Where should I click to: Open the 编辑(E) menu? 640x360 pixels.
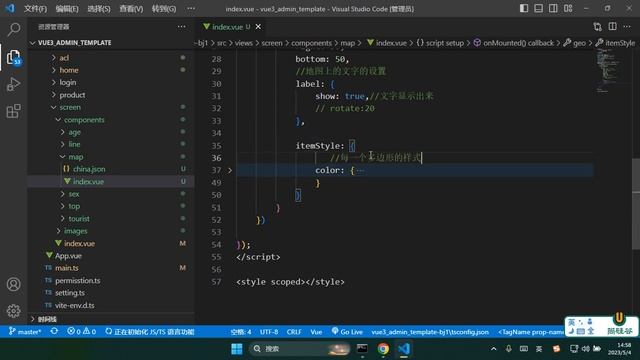(67, 9)
